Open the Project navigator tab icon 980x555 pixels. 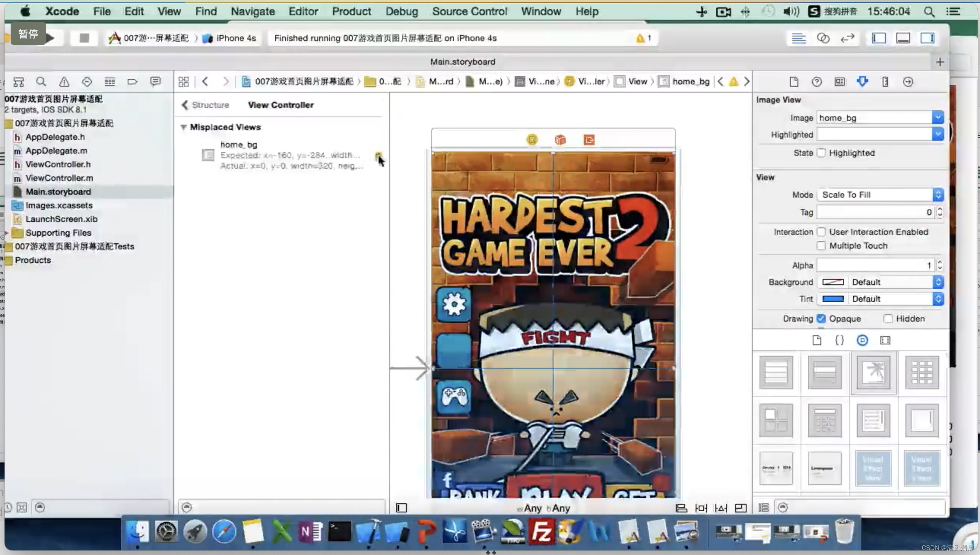(x=18, y=82)
